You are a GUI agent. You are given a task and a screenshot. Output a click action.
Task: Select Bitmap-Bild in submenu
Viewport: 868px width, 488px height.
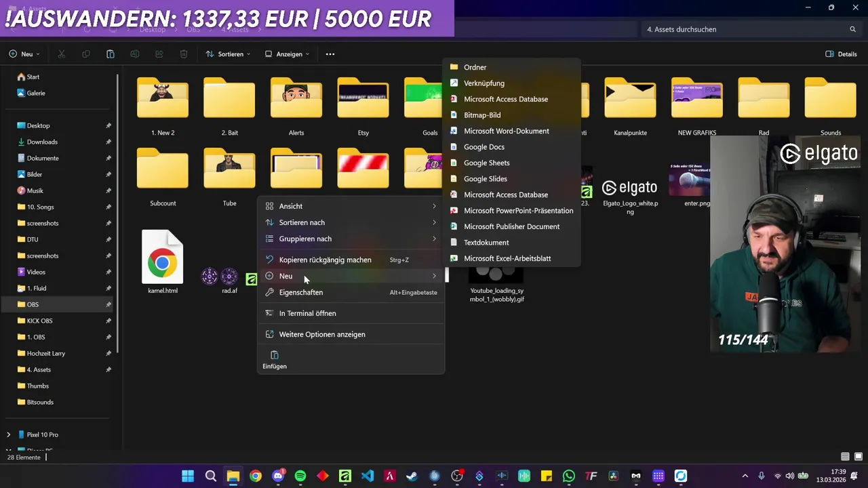point(511,115)
